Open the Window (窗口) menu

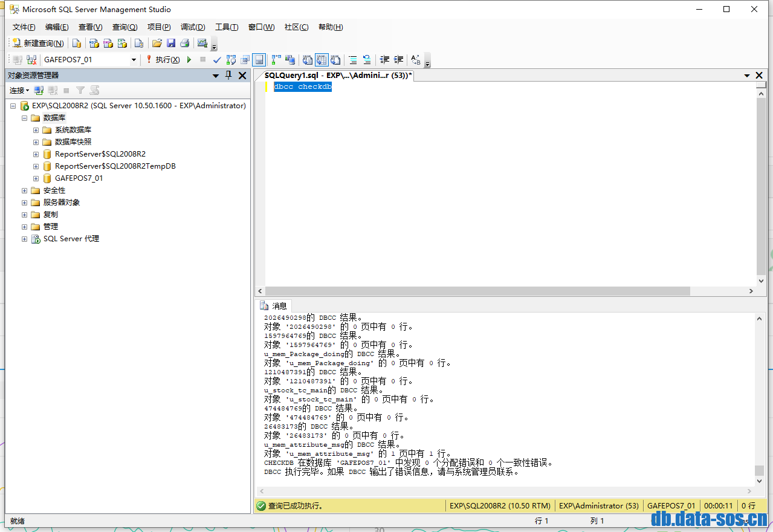click(261, 27)
